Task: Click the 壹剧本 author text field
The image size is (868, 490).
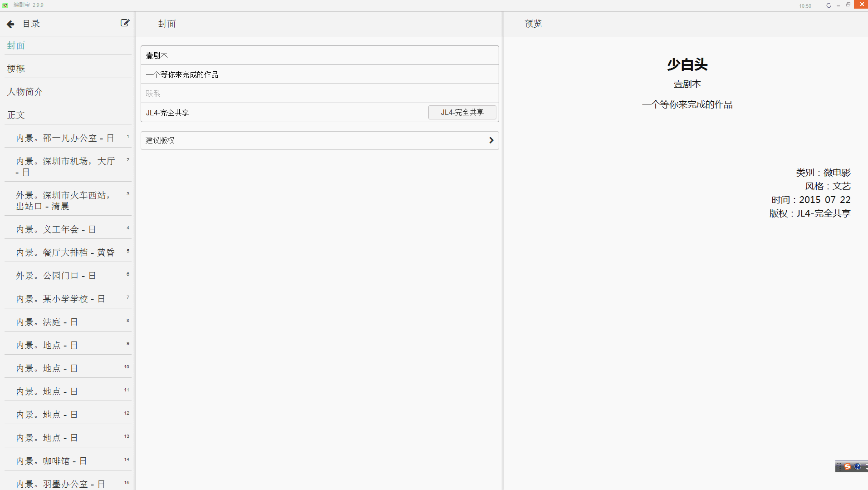Action: coord(319,55)
